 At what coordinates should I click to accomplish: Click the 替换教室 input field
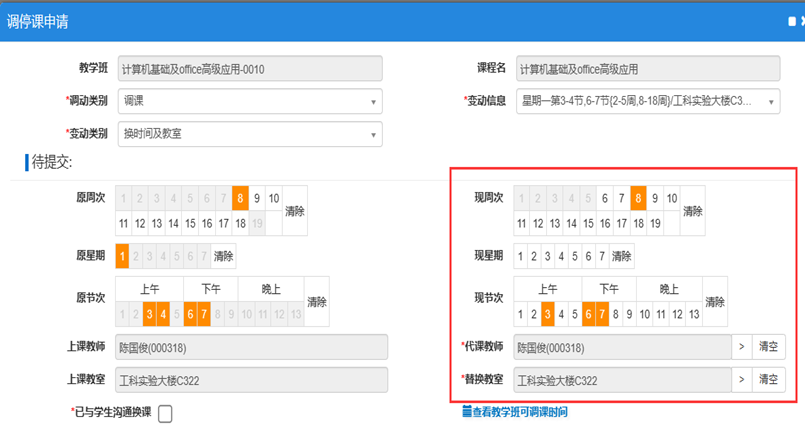point(622,380)
